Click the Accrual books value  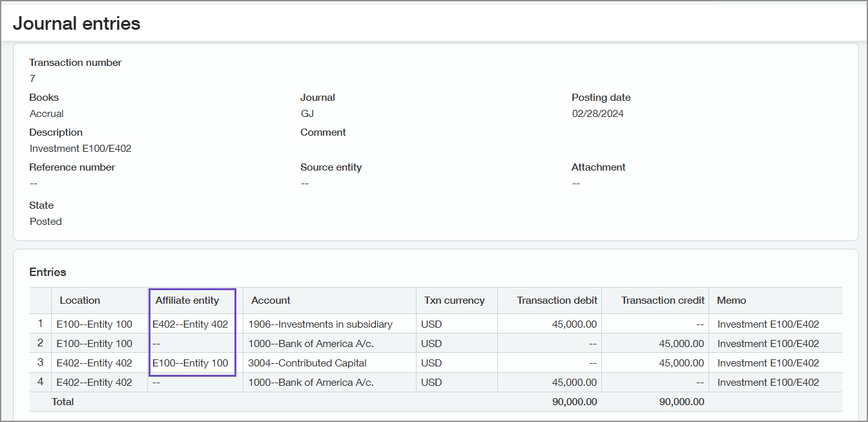pos(46,113)
